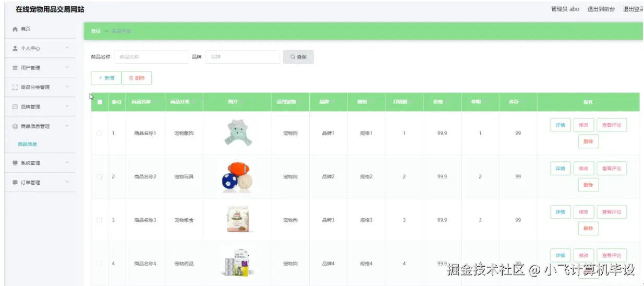Go to 首页 in the breadcrumb
Screen dimensions: 644x286
point(95,31)
